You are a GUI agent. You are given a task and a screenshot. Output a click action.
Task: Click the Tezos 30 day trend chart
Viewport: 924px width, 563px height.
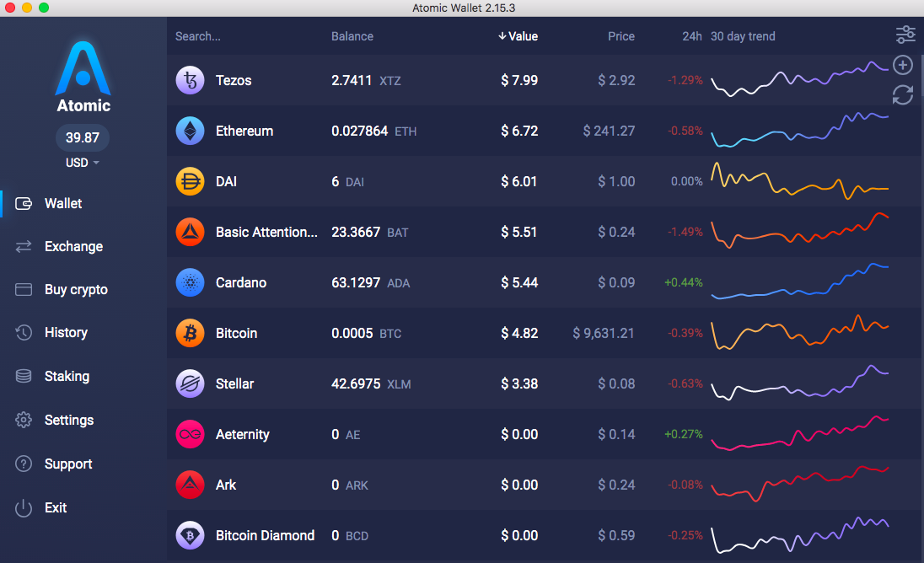tap(799, 79)
